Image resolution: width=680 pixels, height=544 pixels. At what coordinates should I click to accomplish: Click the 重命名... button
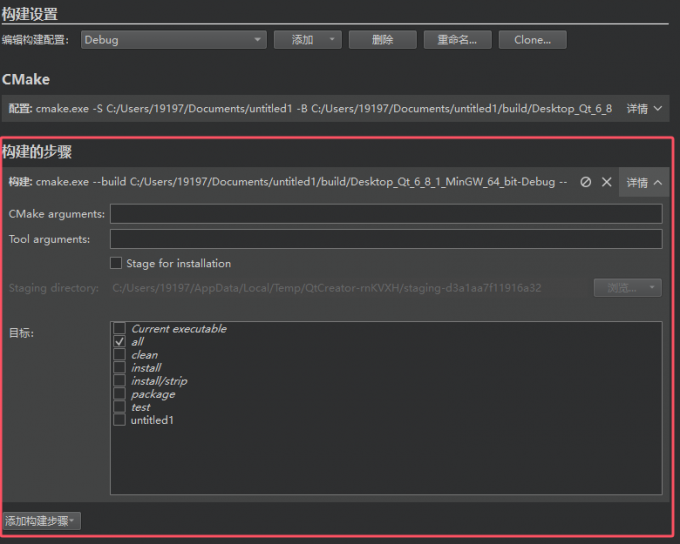coord(457,40)
